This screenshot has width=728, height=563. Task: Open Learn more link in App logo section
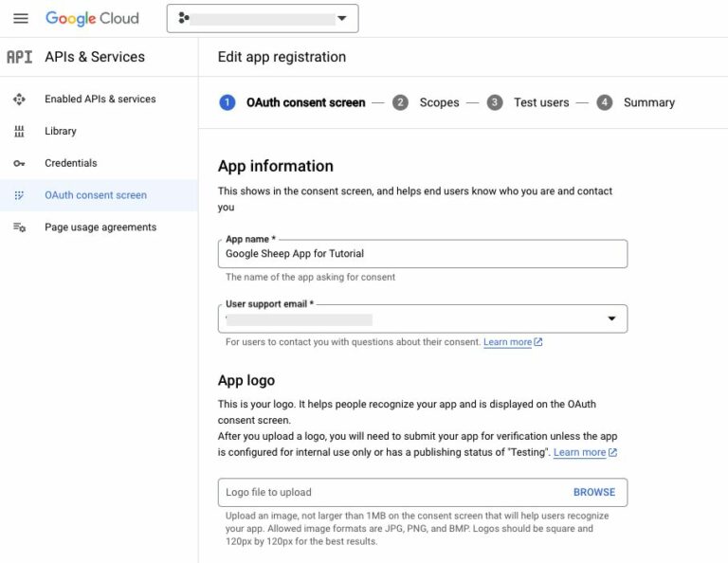585,452
